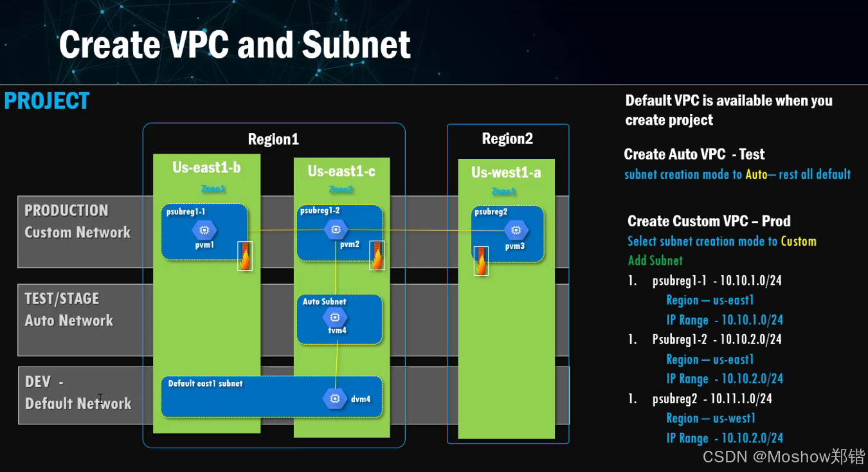This screenshot has width=868, height=472.
Task: Click the IP Range 10.10.1.0/24 text
Action: (x=725, y=320)
